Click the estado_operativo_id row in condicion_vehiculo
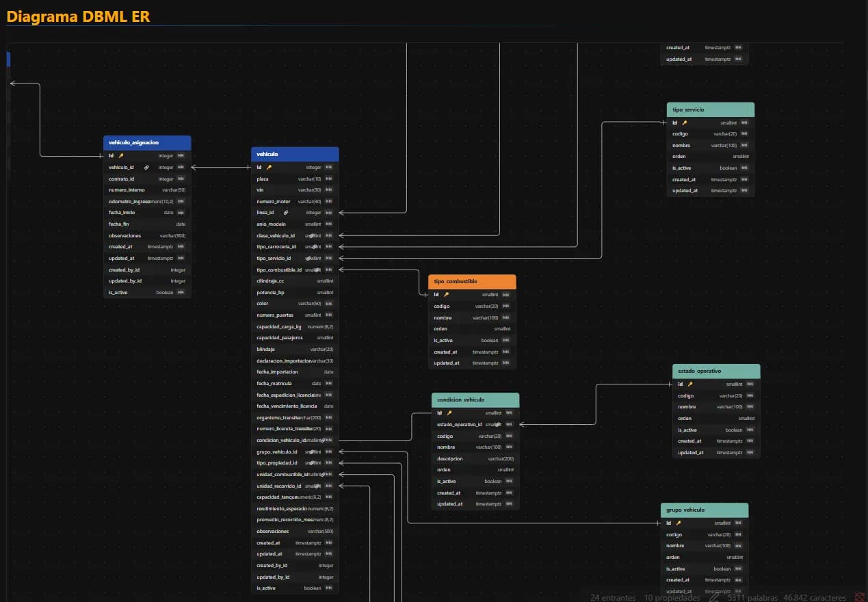Image resolution: width=868 pixels, height=602 pixels. 475,424
